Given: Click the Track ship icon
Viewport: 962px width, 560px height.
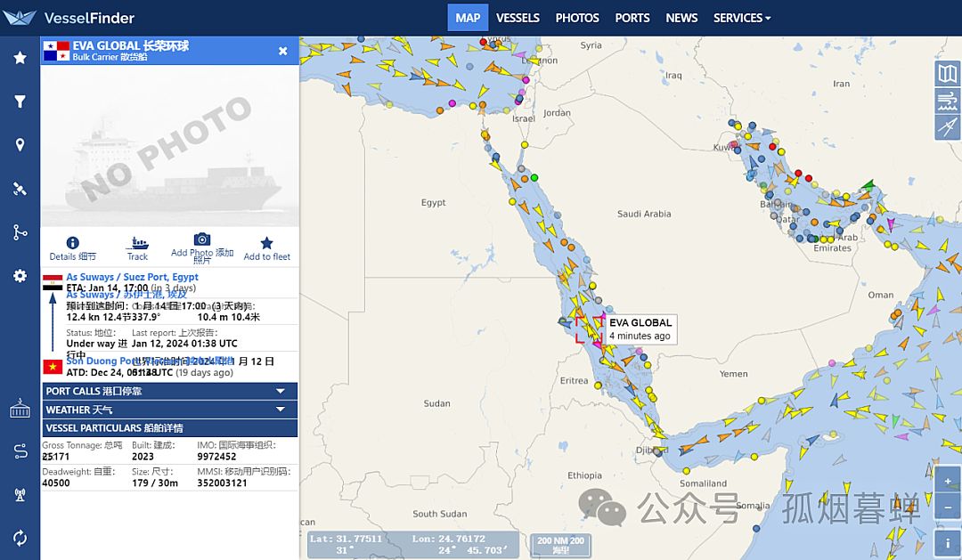Looking at the screenshot, I should 138,243.
